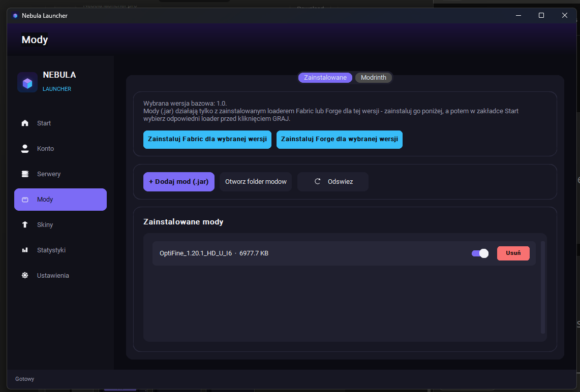Open the Ustawienia section label
This screenshot has height=392, width=580.
click(x=53, y=276)
